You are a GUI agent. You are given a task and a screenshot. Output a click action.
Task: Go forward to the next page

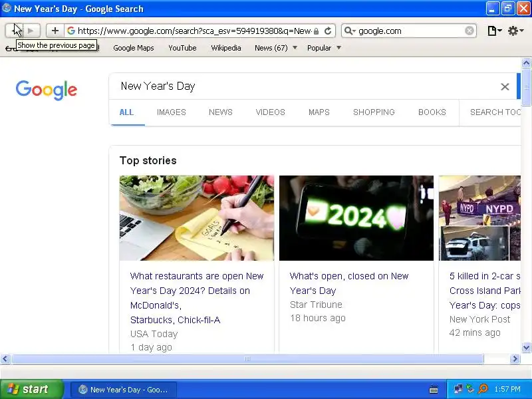tap(31, 31)
